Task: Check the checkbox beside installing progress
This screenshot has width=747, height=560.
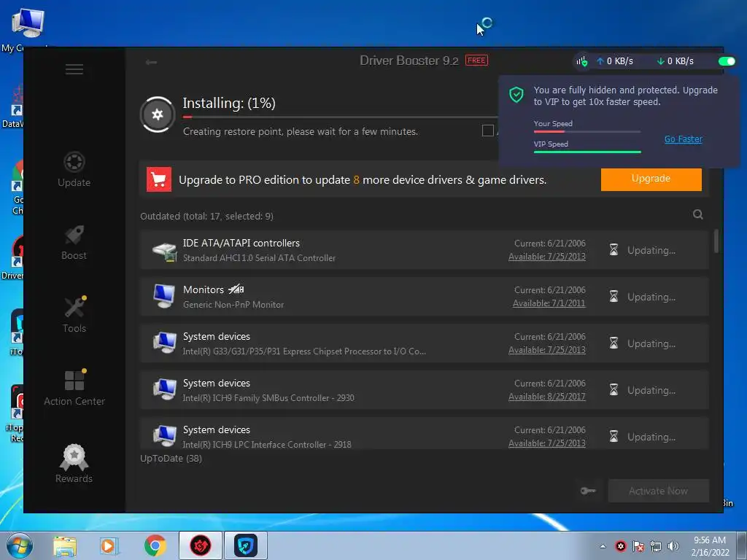Action: [x=488, y=131]
